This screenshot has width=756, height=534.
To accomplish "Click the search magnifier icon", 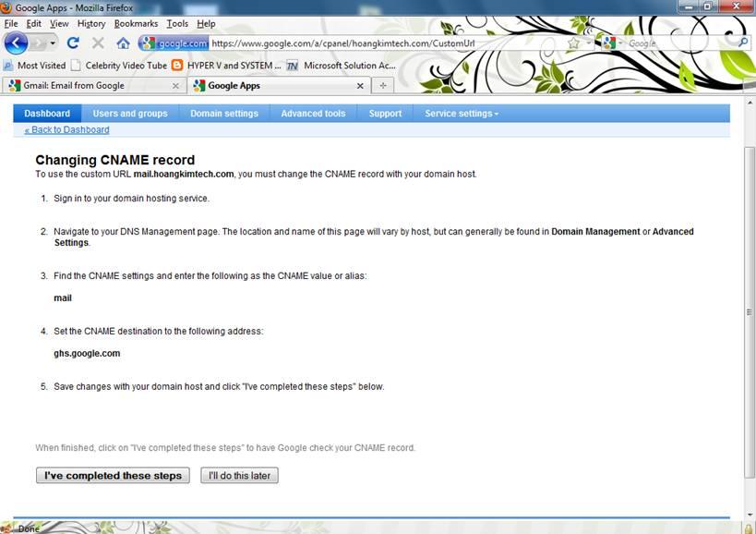I will (743, 42).
